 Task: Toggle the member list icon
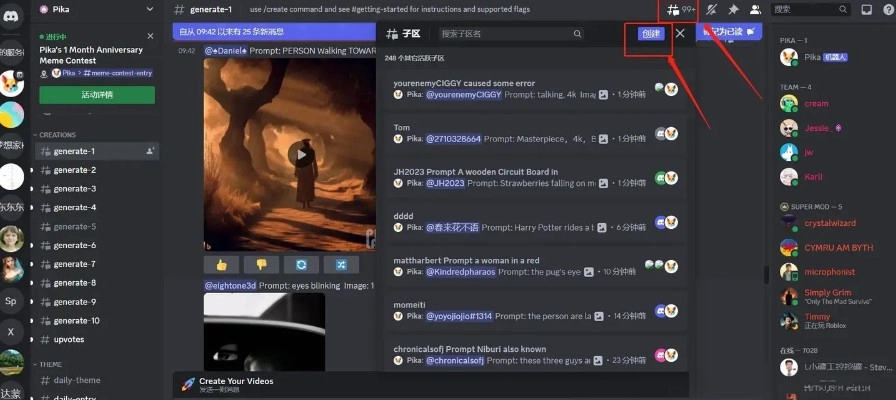click(755, 9)
